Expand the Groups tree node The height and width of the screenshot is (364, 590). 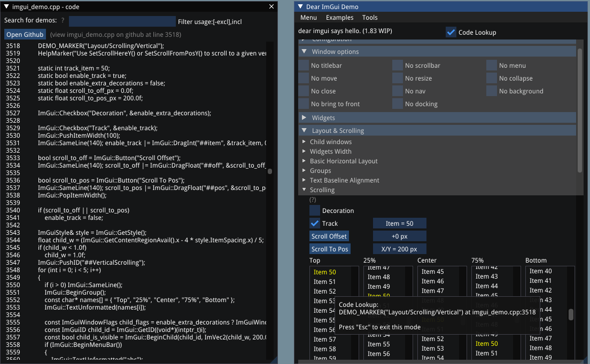tap(304, 171)
